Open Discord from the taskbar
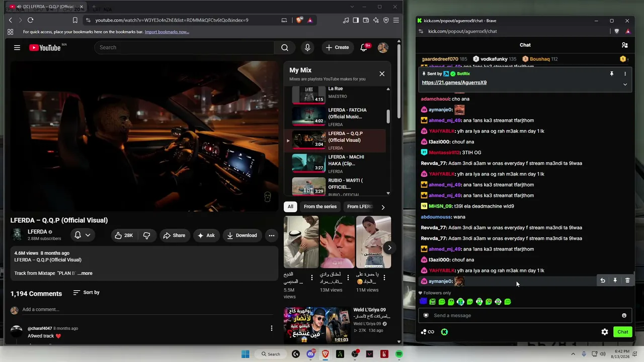Image resolution: width=644 pixels, height=362 pixels. coord(310,354)
